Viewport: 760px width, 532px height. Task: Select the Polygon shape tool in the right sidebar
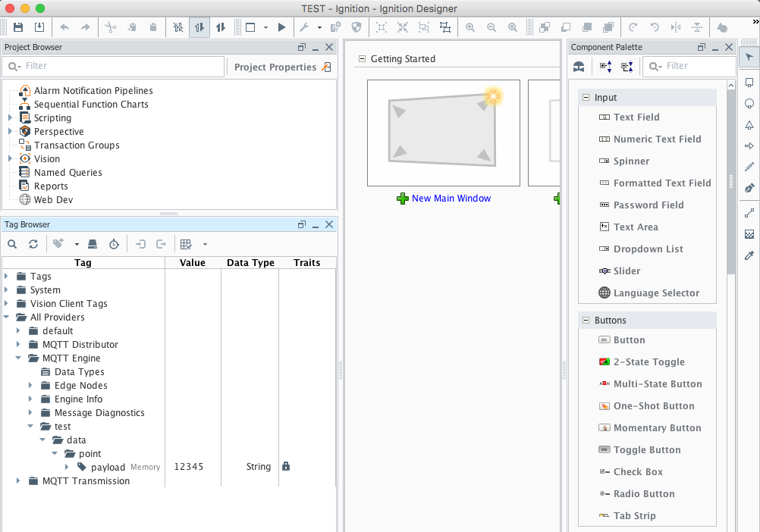(749, 125)
